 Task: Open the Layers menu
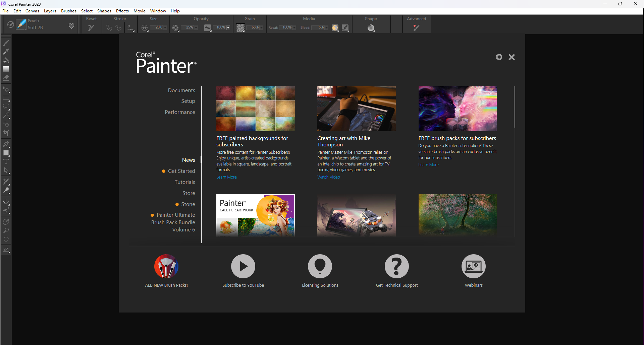(50, 11)
